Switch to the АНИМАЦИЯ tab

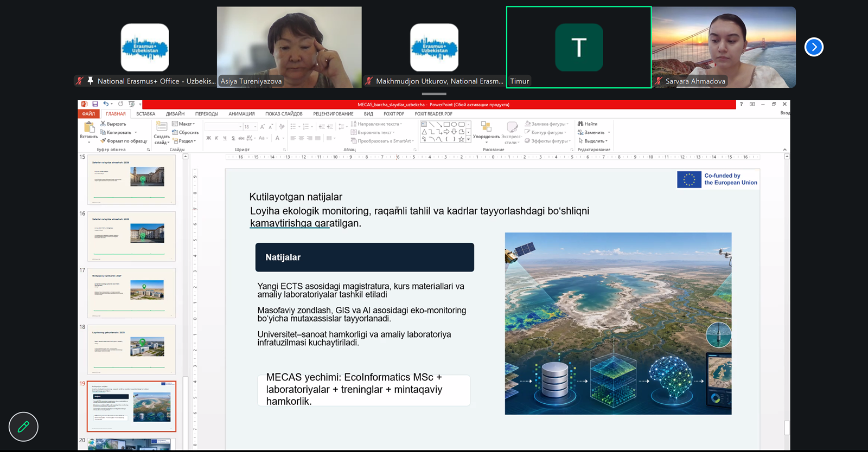pos(241,114)
